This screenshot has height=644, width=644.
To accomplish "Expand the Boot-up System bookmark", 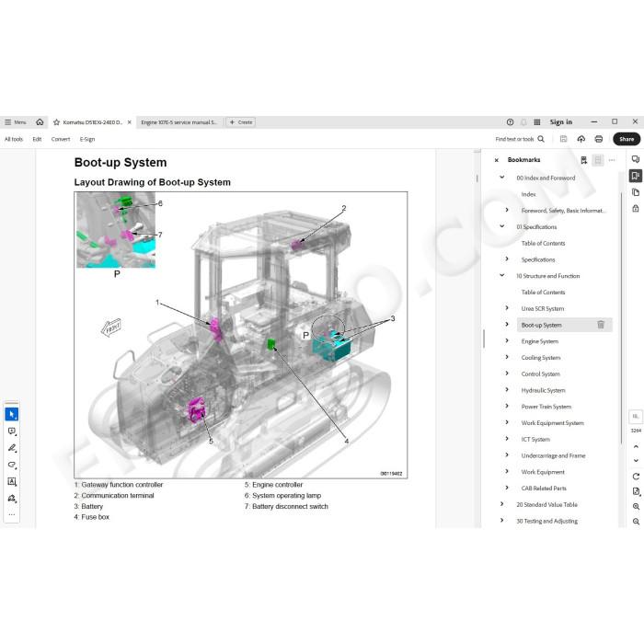I will pos(507,325).
